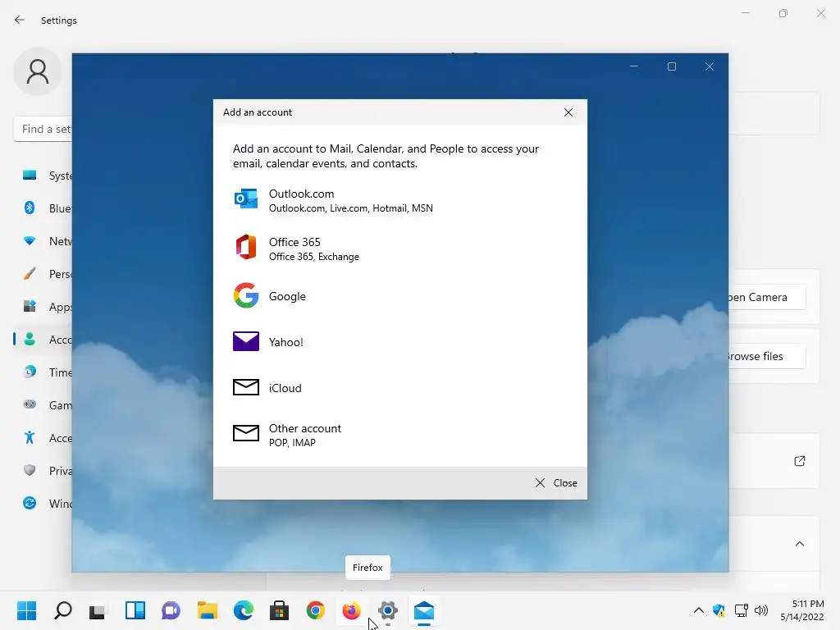The width and height of the screenshot is (840, 630).
Task: Open user profile avatar in Settings
Action: [x=38, y=71]
